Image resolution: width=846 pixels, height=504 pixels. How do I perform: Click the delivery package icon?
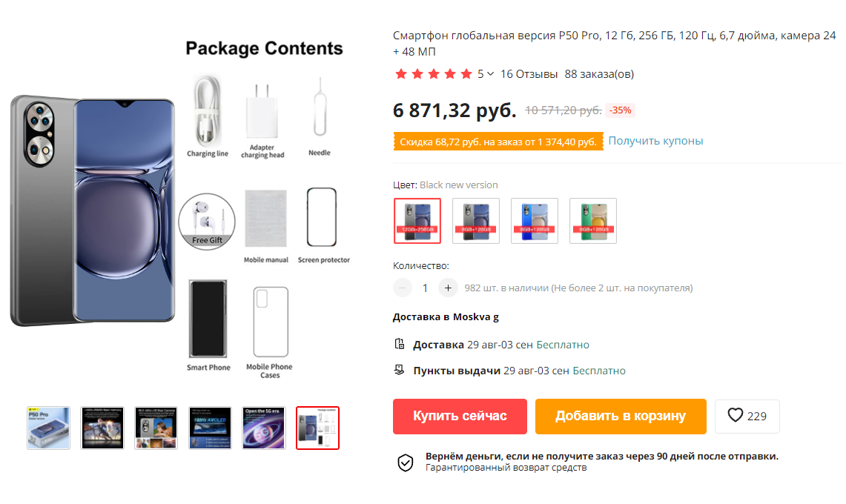[x=400, y=345]
